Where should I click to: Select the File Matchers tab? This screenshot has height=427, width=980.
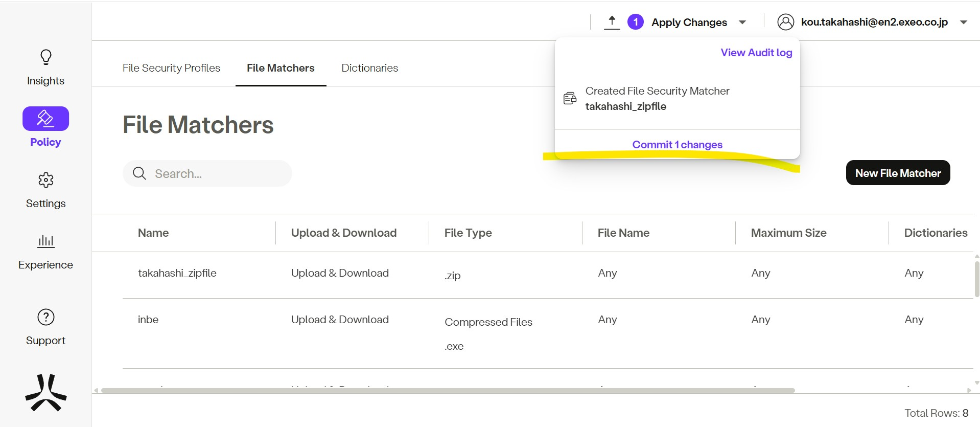(281, 68)
